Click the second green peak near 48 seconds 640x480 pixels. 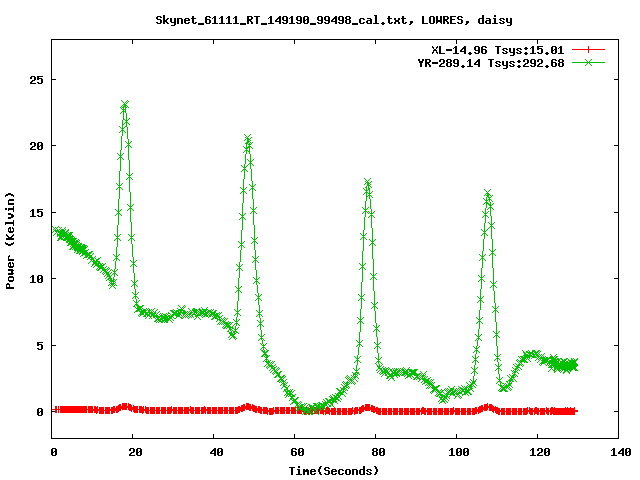tap(247, 138)
